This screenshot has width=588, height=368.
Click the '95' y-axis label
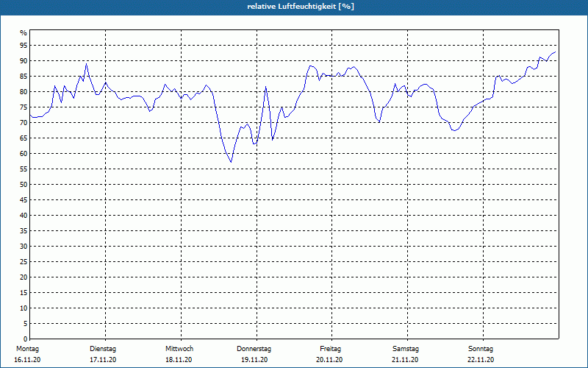[x=24, y=46]
